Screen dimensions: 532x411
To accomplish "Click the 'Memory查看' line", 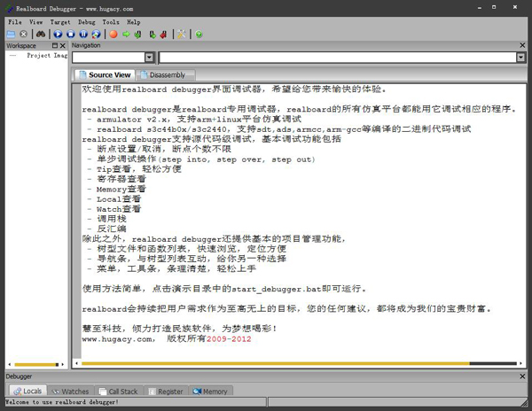I will [121, 189].
